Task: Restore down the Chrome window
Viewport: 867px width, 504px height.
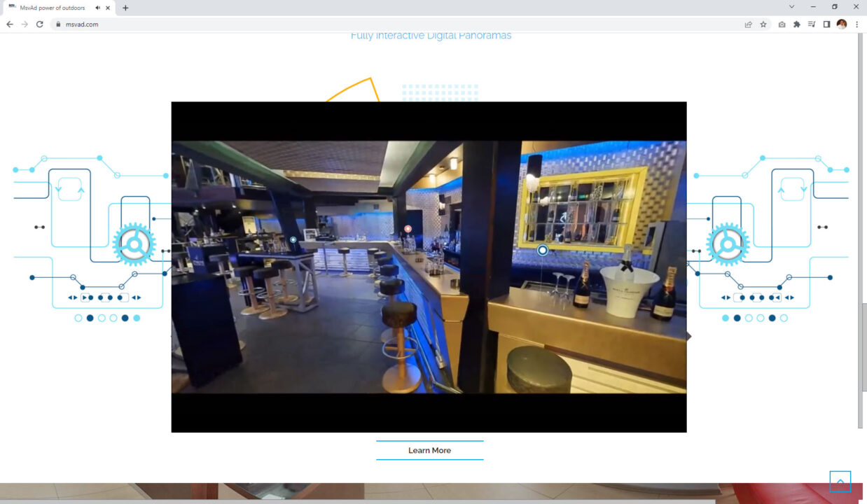Action: click(x=835, y=7)
